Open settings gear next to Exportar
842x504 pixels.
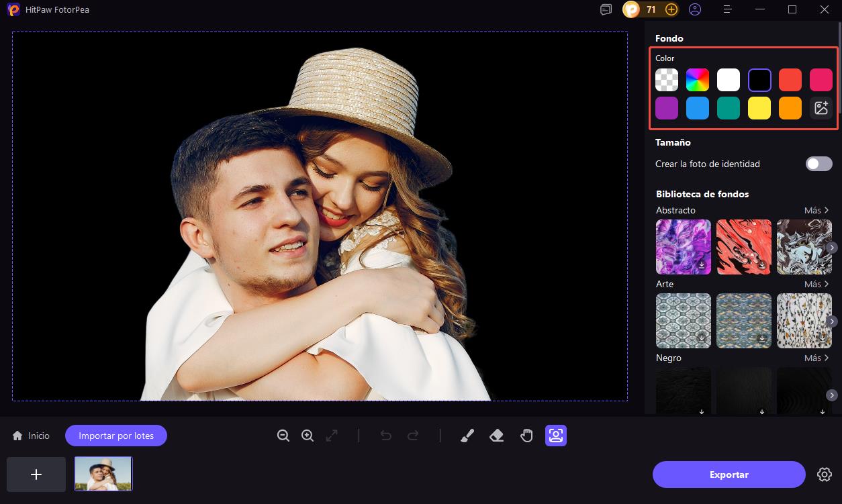[824, 474]
